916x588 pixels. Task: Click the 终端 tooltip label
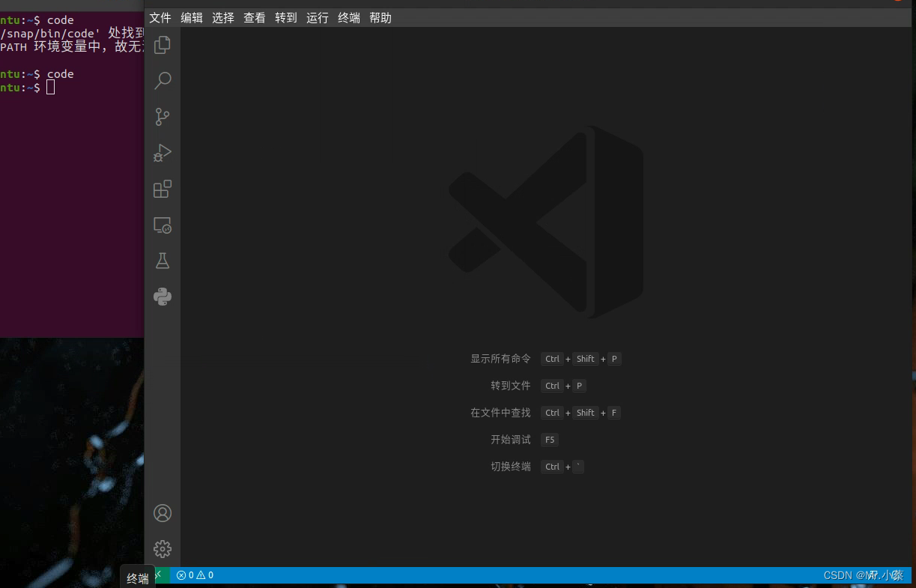(138, 578)
